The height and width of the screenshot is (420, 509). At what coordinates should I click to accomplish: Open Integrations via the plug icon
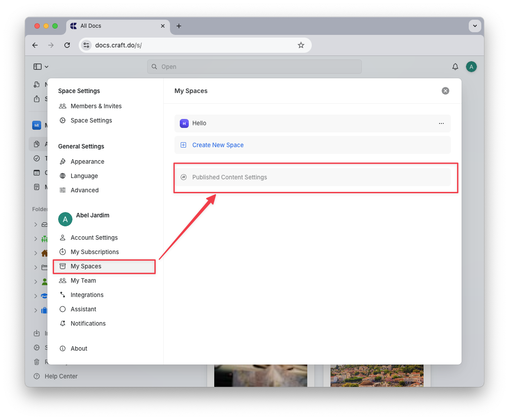63,295
